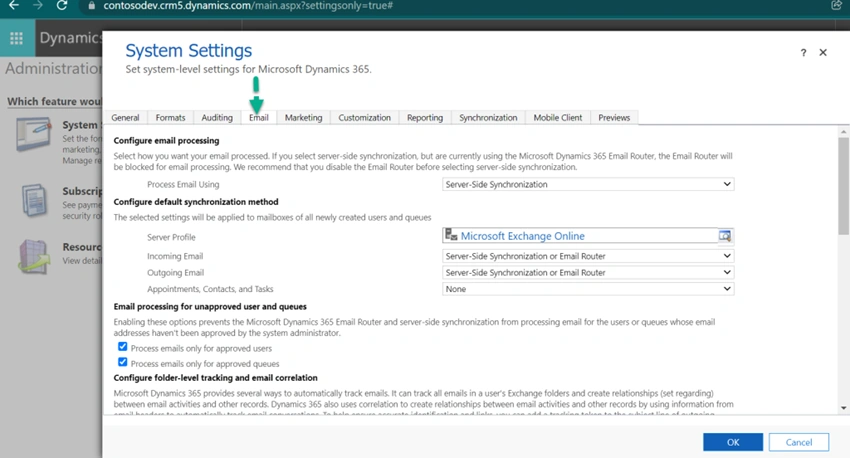850x458 pixels.
Task: Click the System settings icon in Administration
Action: pos(34,134)
